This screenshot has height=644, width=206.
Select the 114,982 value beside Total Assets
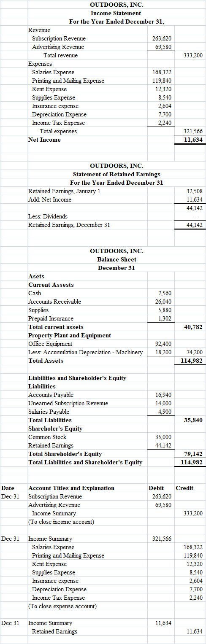click(x=192, y=361)
